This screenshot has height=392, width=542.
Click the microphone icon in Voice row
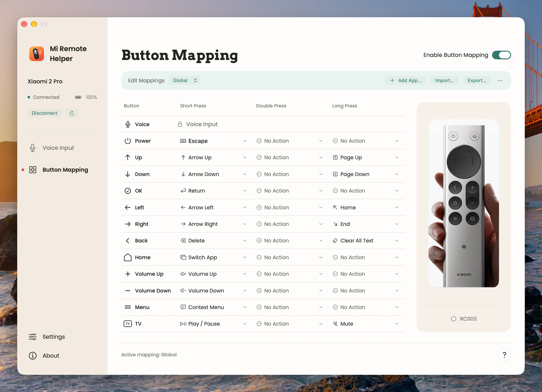tap(128, 124)
